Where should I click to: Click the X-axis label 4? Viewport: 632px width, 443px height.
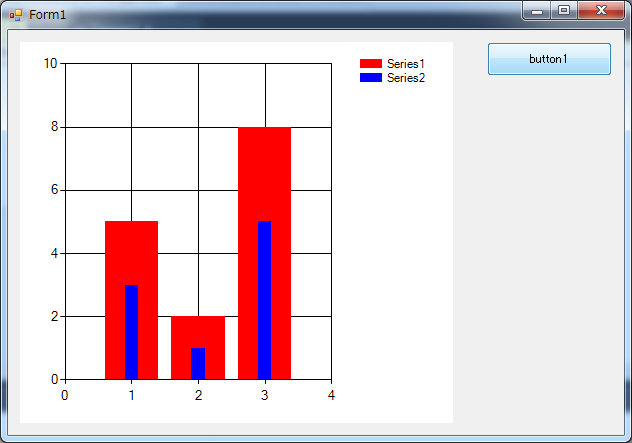click(331, 395)
